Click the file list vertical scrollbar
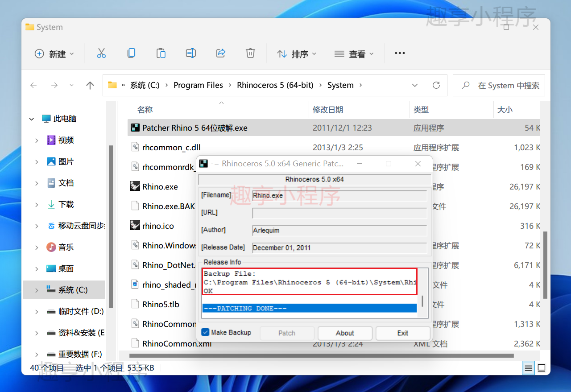571x392 pixels. 545,265
